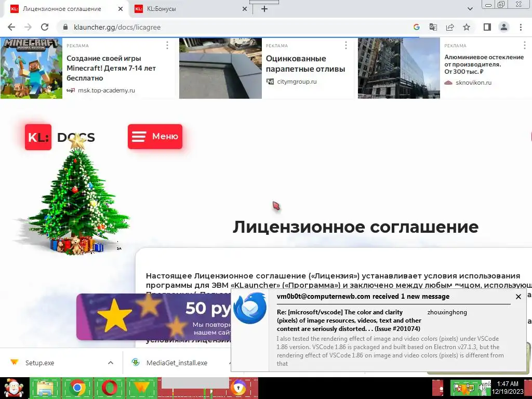Switch to Chrome in the taskbar

tap(77, 388)
